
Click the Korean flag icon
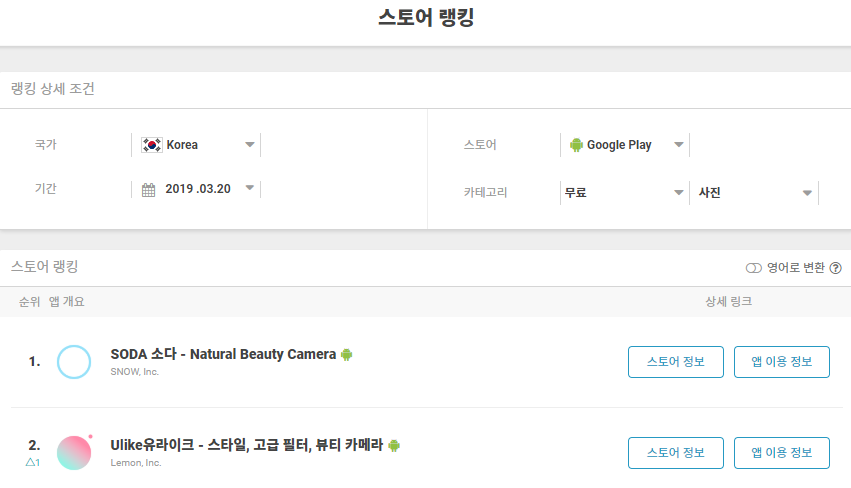(151, 145)
